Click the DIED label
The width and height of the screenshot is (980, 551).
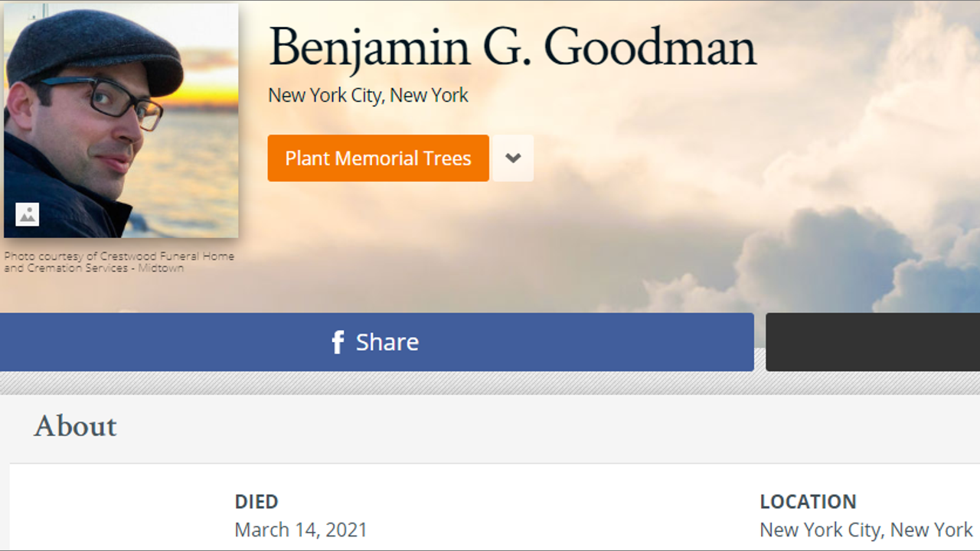(x=256, y=502)
